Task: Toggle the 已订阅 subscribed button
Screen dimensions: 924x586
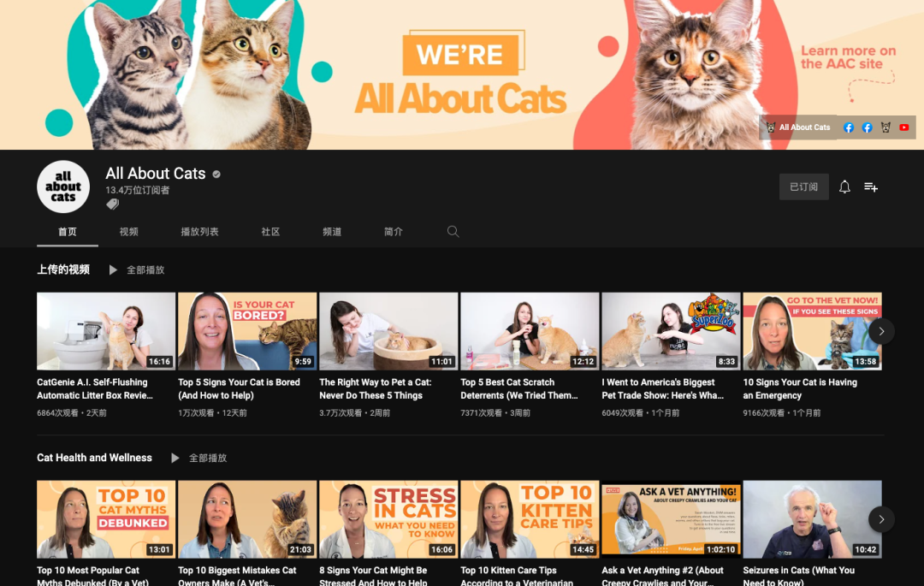Action: pyautogui.click(x=803, y=186)
